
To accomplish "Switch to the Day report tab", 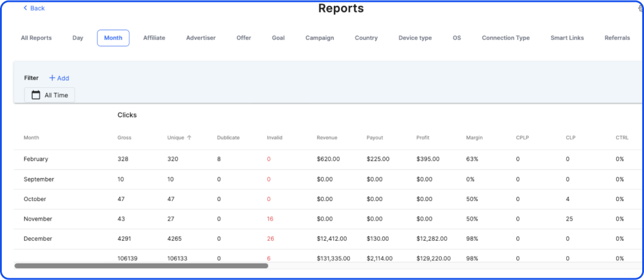I will [x=78, y=38].
